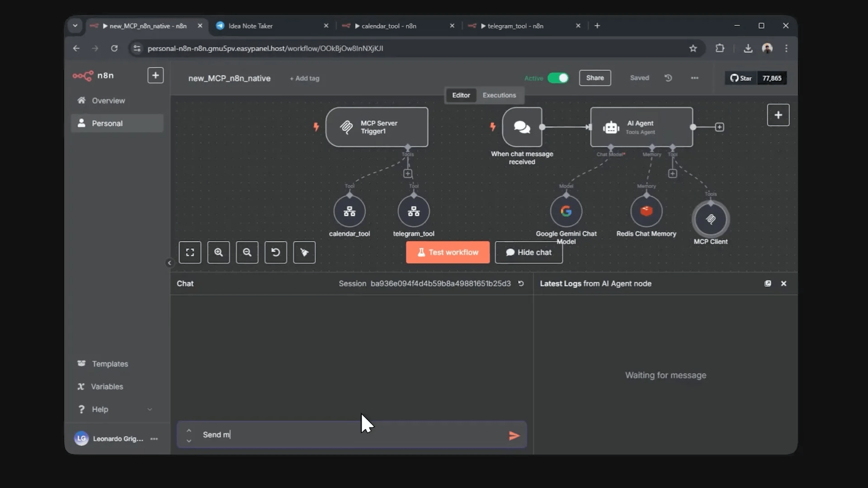The image size is (868, 488).
Task: Zoom out of the canvas
Action: 247,252
